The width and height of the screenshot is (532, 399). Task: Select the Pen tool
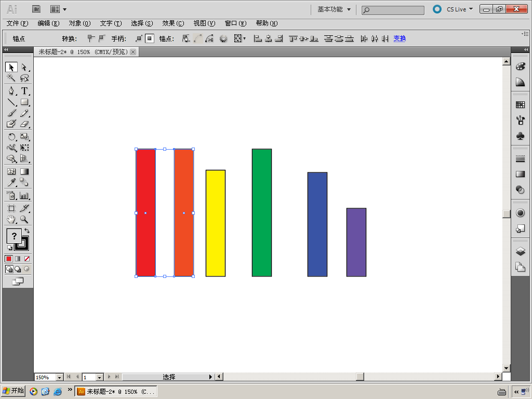11,91
